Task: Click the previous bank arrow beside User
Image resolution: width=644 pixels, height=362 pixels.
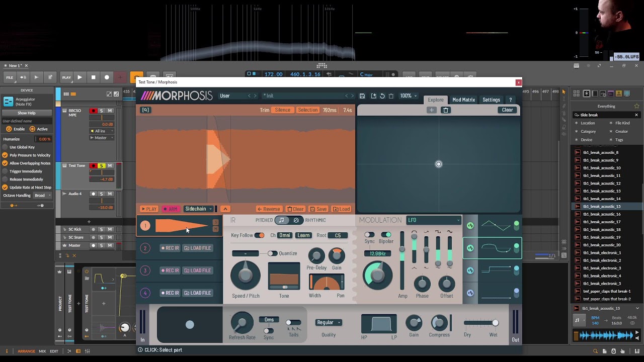Action: [249, 96]
